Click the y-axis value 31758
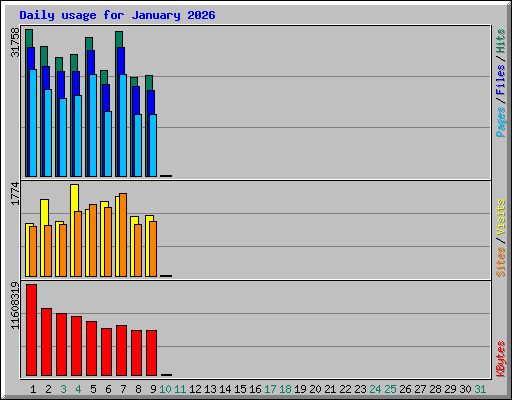 [x=15, y=42]
